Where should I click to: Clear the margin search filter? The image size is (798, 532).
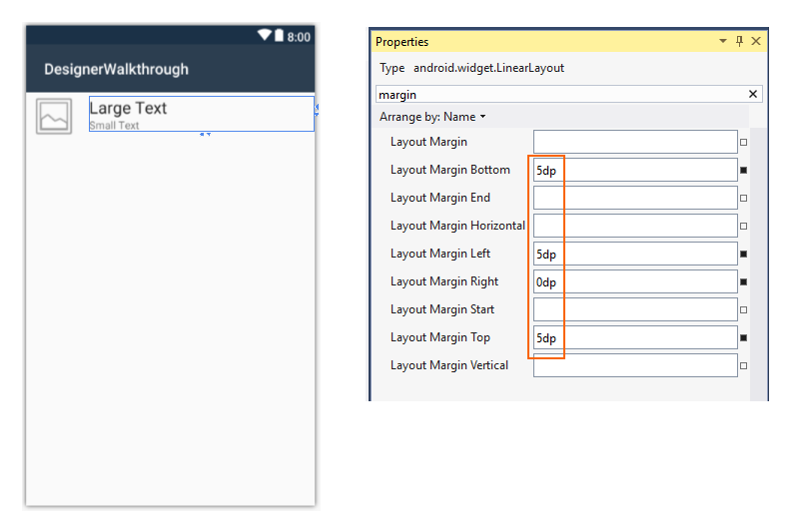753,94
